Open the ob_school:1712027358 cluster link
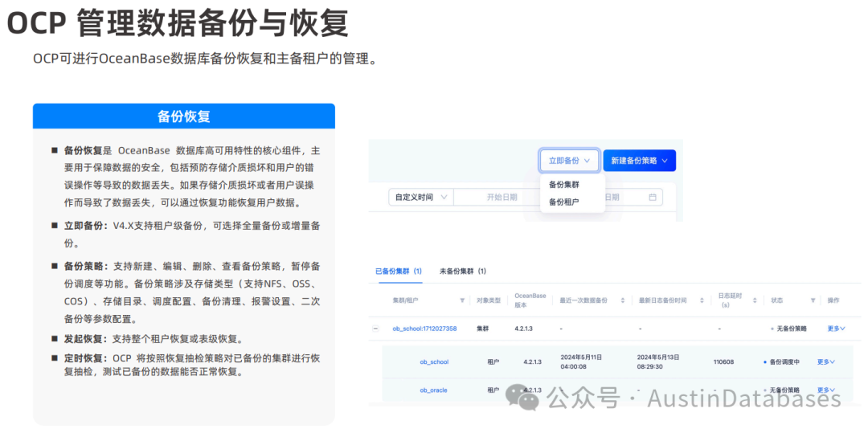868x433 pixels. click(x=424, y=329)
